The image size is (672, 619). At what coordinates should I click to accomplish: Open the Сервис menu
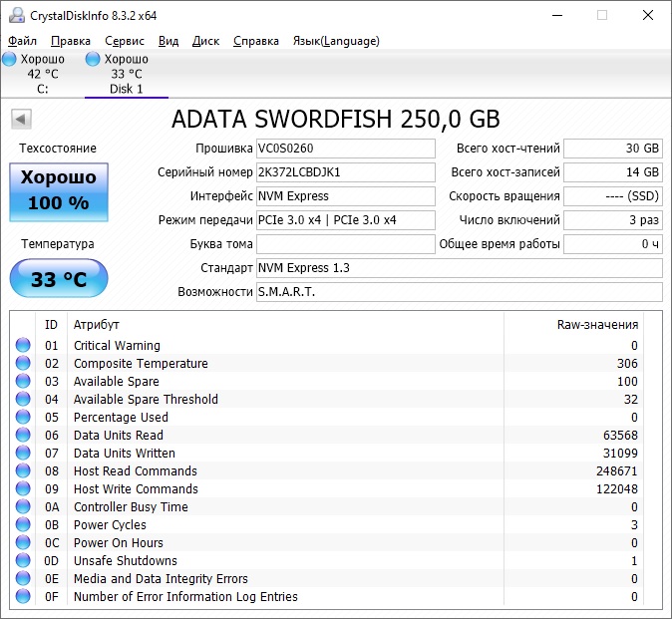pyautogui.click(x=125, y=41)
